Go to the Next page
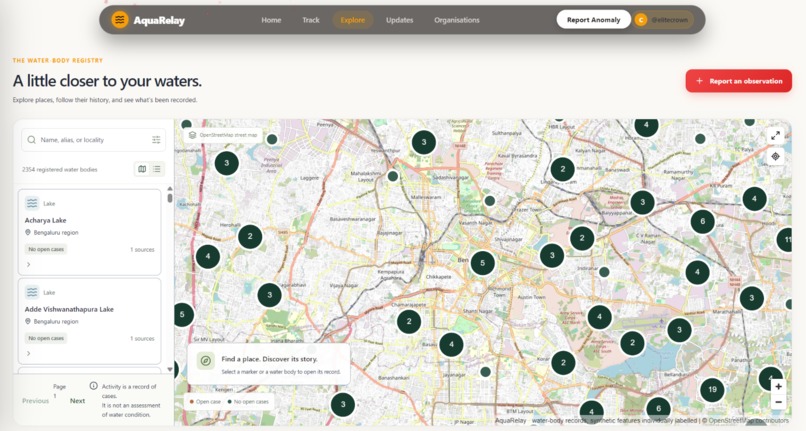Screen dimensions: 806x431 tap(78, 401)
